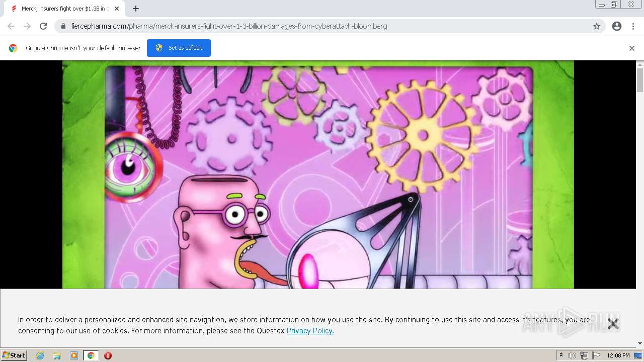Screen dimensions: 644x362
Task: Restore down the Chrome window
Action: (x=614, y=5)
